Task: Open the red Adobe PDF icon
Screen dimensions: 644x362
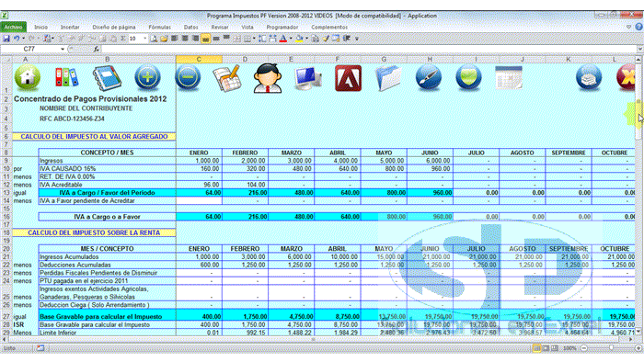Action: tap(349, 78)
